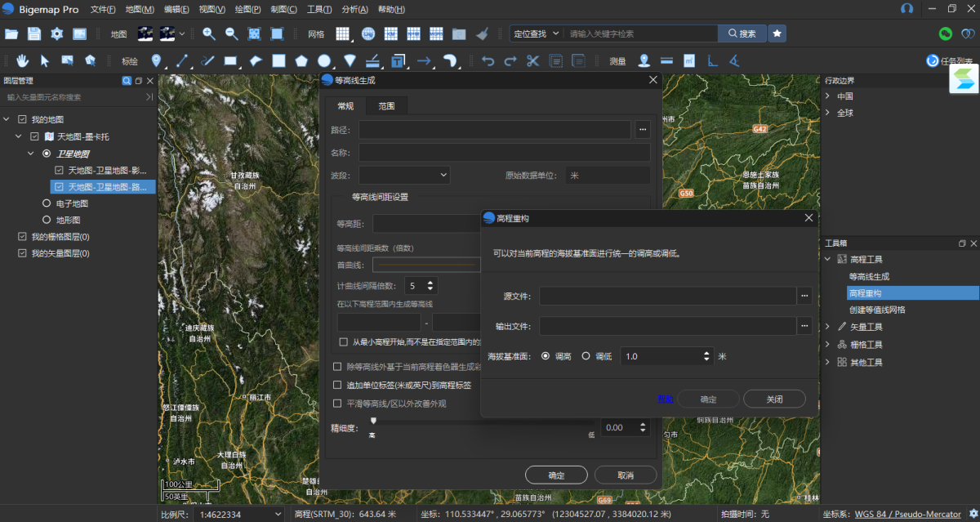980x522 pixels.
Task: Switch to the 范围 tab
Action: pyautogui.click(x=386, y=106)
